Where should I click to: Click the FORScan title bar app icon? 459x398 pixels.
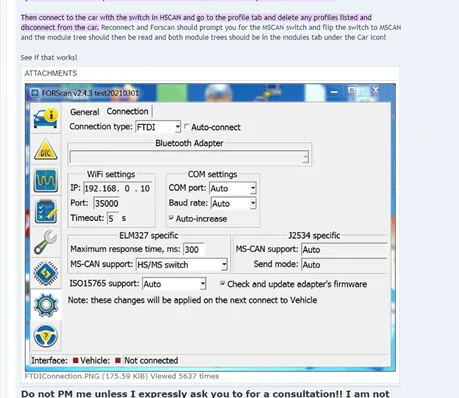coord(35,93)
